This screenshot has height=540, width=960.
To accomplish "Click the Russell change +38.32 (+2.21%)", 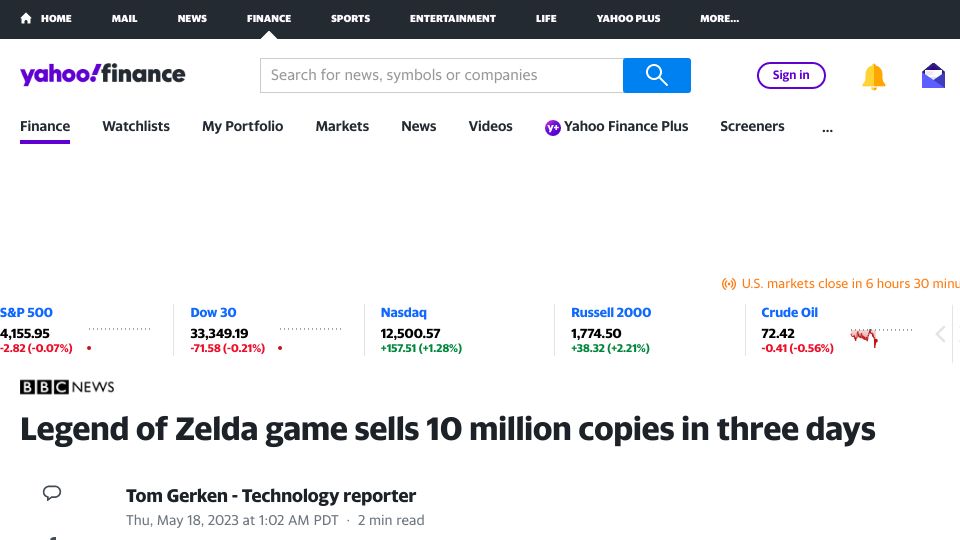I will coord(610,348).
